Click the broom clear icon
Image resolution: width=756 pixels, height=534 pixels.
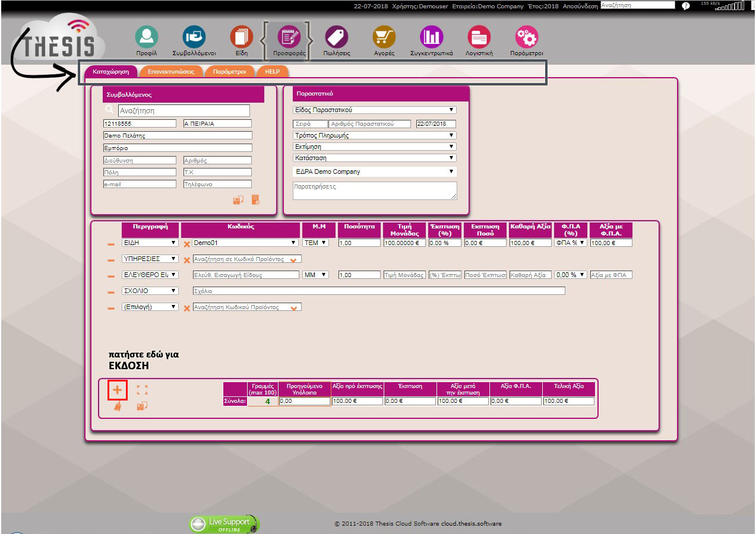click(118, 406)
